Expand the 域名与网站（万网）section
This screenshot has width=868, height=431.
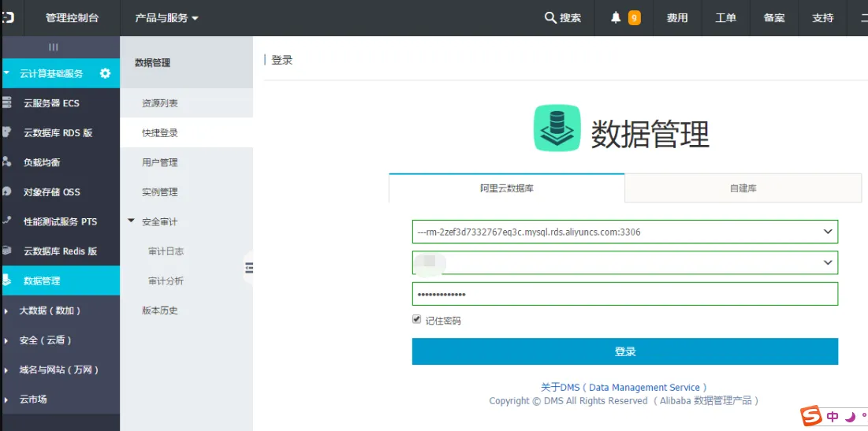(6, 370)
